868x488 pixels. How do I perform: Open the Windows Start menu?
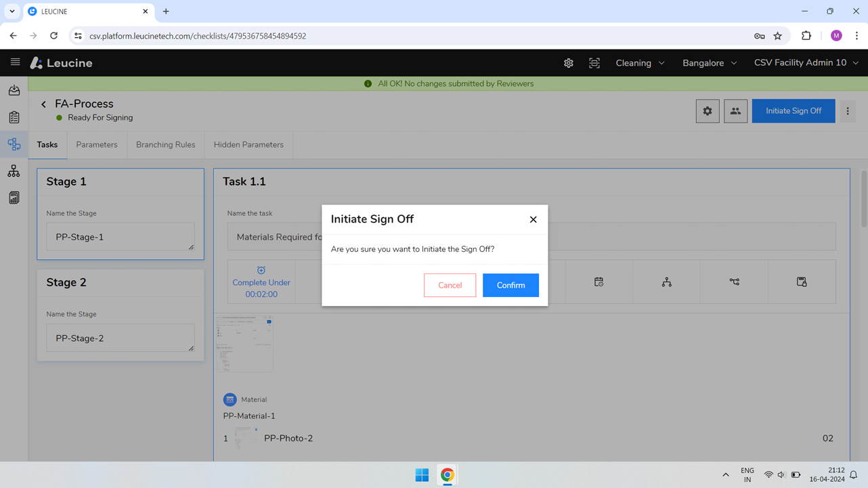(422, 475)
